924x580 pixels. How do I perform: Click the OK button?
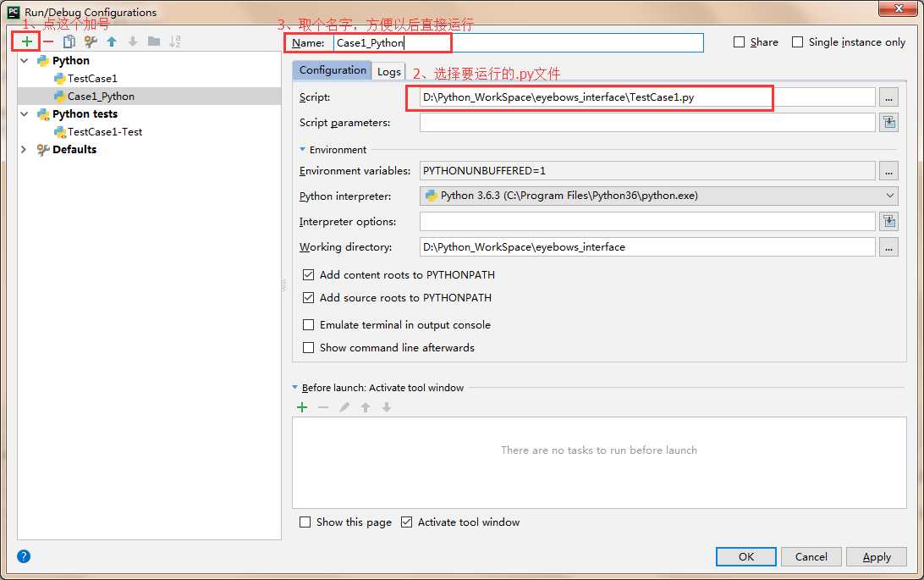click(746, 556)
